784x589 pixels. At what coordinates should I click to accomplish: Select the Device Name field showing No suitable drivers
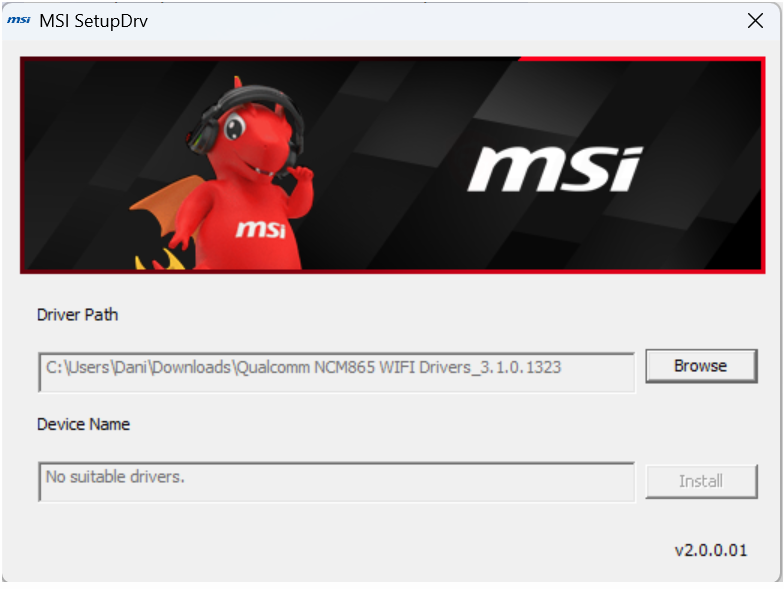[x=336, y=482]
